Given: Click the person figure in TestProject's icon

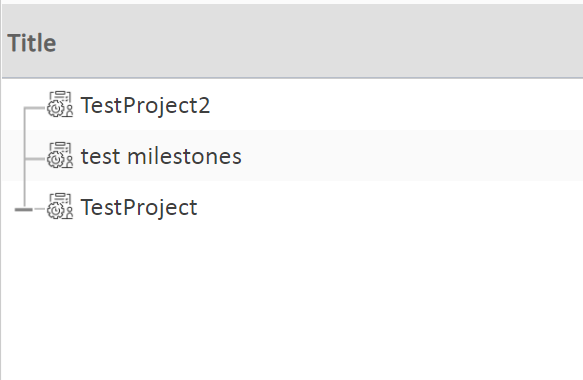Looking at the screenshot, I should tap(69, 213).
